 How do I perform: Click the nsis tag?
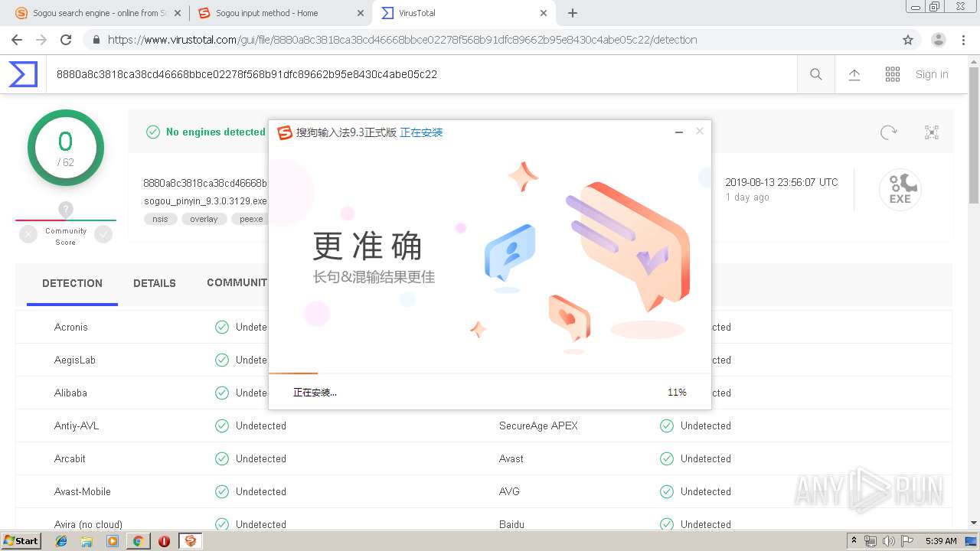click(x=160, y=219)
